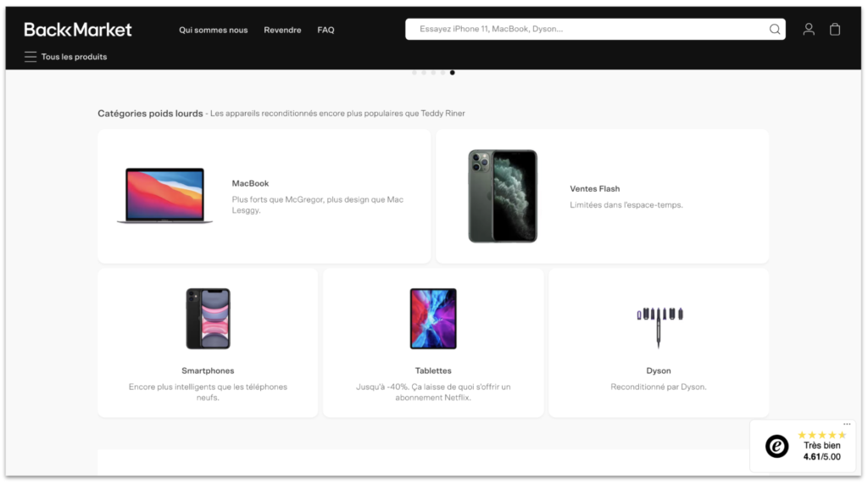
Task: Click the Smartphones category title
Action: tap(208, 371)
